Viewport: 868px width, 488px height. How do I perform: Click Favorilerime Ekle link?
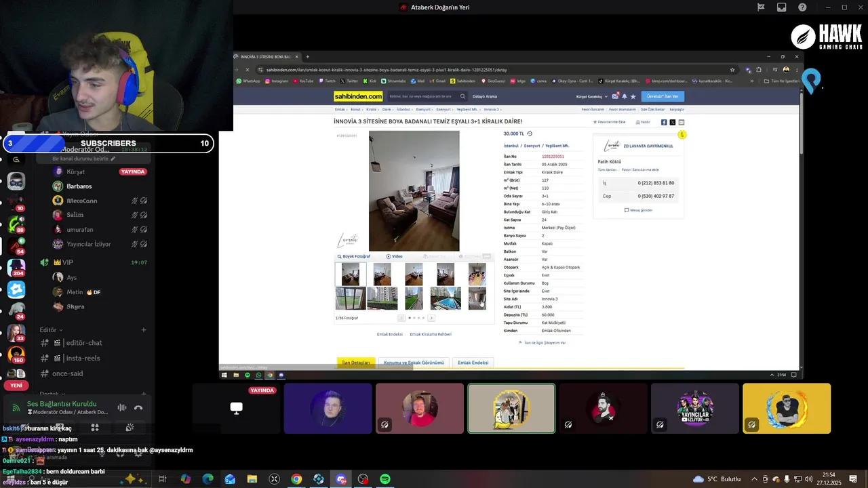coord(610,122)
